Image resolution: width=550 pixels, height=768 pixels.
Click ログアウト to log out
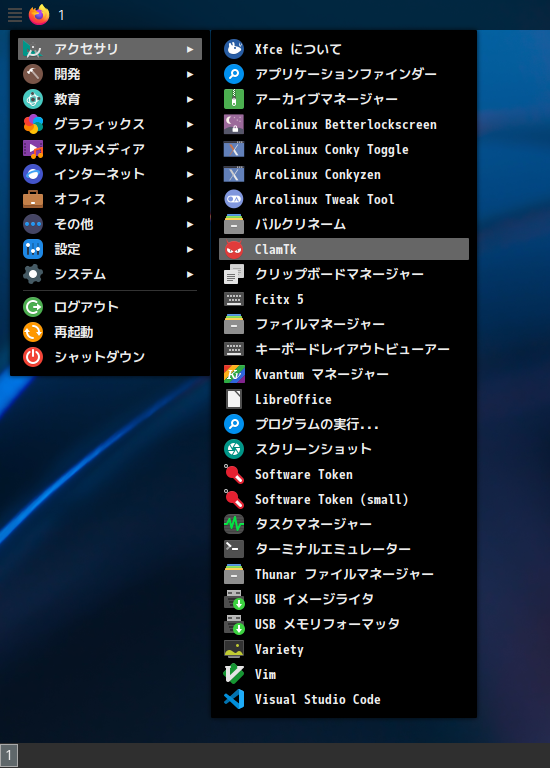(x=110, y=307)
